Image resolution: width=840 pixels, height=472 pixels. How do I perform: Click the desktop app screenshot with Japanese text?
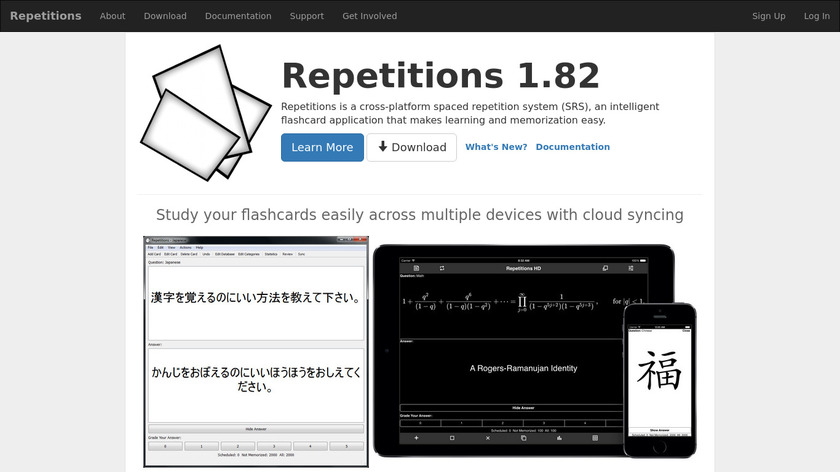coord(256,351)
